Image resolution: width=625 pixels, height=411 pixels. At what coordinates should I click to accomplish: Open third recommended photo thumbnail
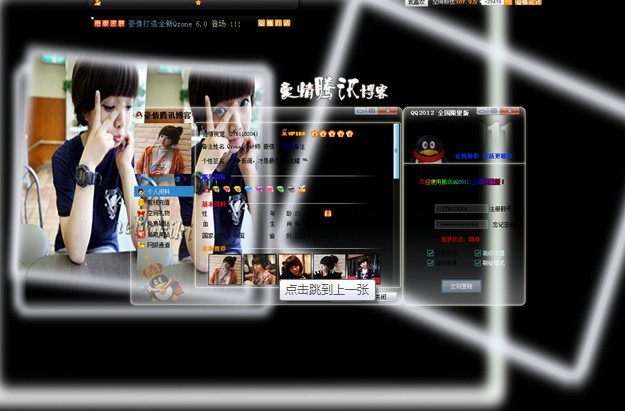[x=295, y=267]
